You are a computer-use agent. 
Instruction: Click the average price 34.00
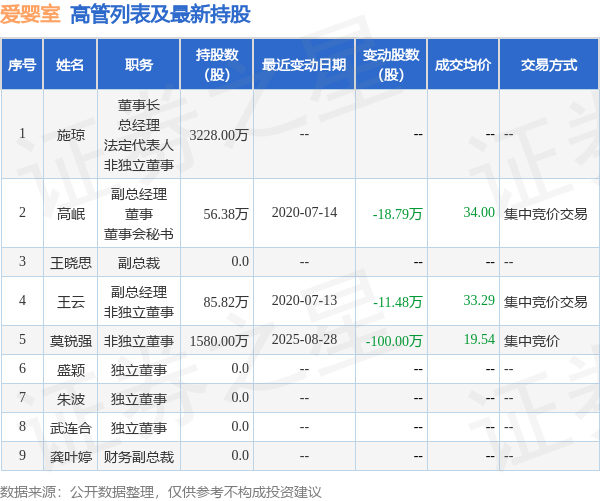(479, 212)
